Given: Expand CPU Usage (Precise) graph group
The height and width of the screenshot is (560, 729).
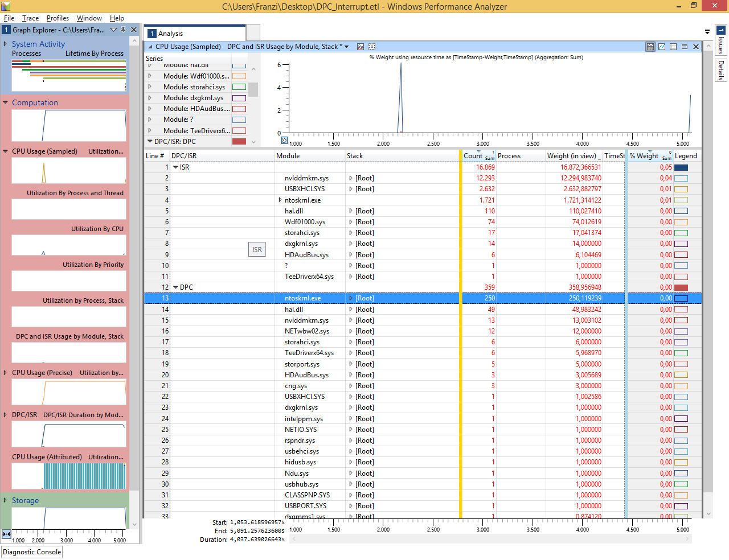Looking at the screenshot, I should [x=5, y=373].
